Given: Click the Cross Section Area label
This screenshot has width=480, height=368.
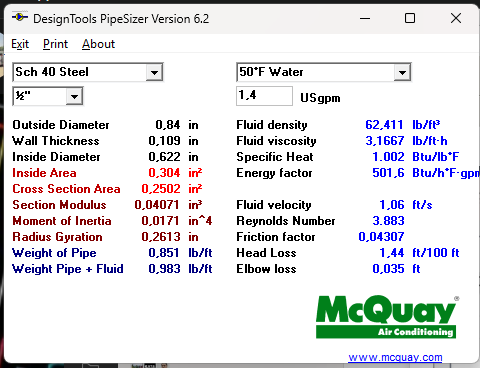Looking at the screenshot, I should tap(66, 189).
